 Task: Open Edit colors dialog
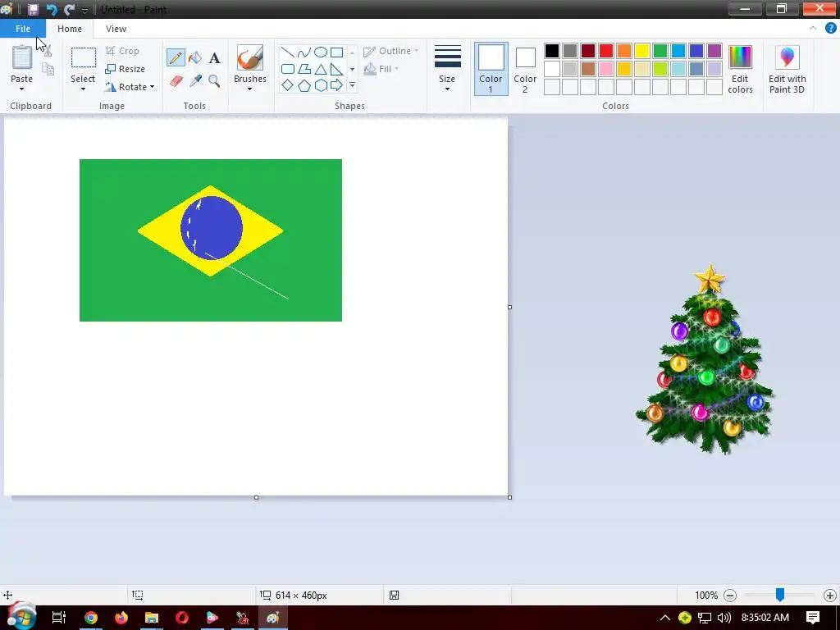pyautogui.click(x=741, y=70)
